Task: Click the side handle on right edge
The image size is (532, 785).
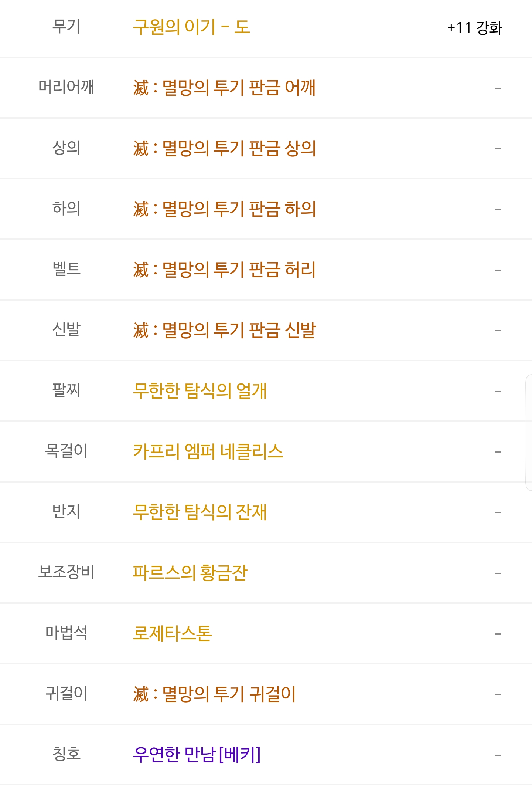Action: click(x=529, y=433)
